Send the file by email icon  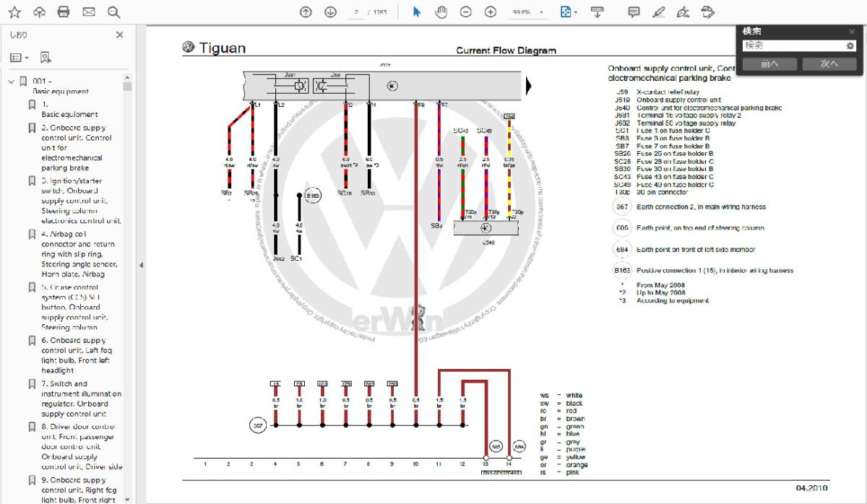tap(88, 12)
